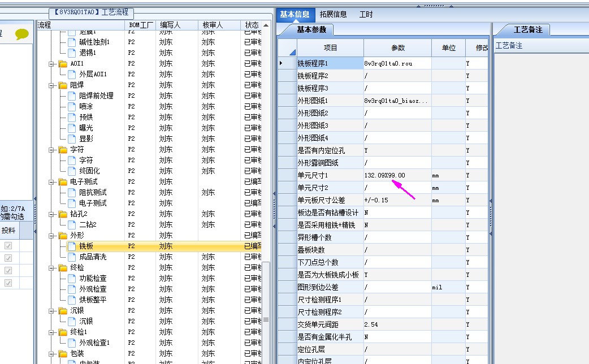
Task: Click the 交货单元间距 value 2.54
Action: 397,324
